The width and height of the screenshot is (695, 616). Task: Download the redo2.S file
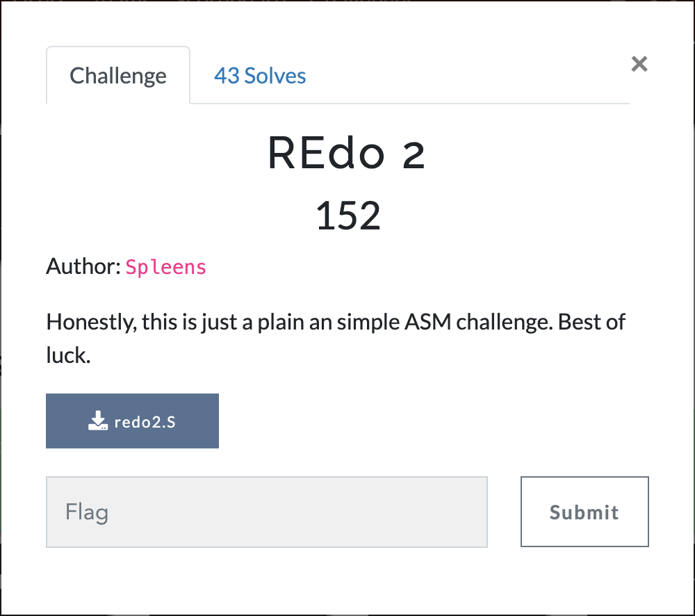[x=132, y=421]
